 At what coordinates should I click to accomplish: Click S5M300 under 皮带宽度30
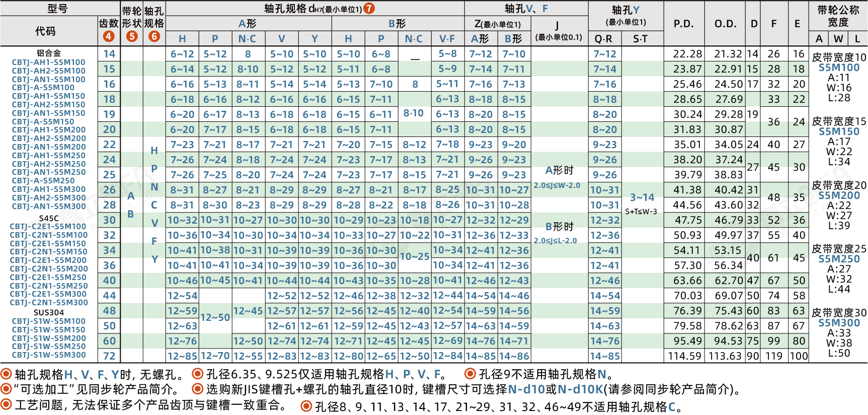click(x=839, y=323)
